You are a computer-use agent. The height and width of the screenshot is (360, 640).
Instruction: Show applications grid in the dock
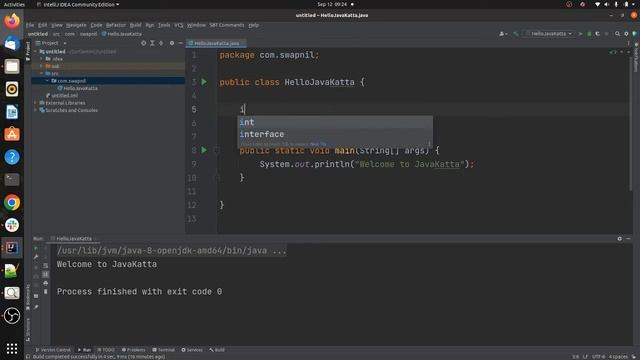(x=12, y=348)
